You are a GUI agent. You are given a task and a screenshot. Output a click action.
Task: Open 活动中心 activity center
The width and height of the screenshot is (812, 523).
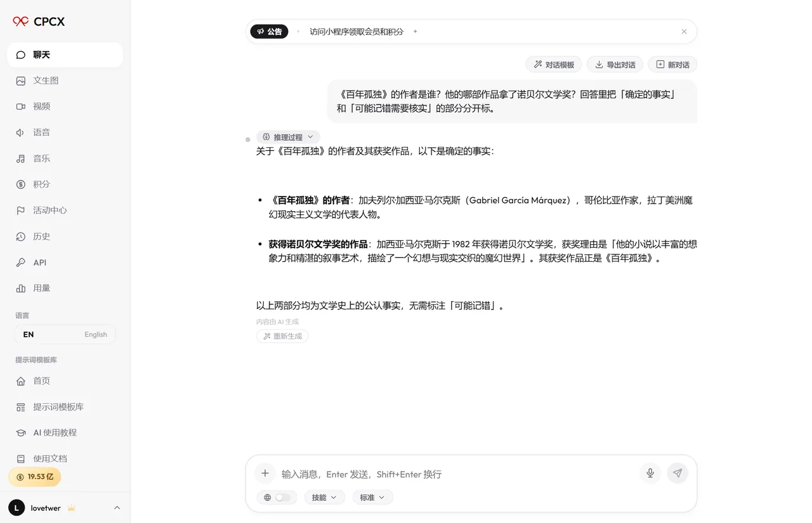tap(65, 210)
